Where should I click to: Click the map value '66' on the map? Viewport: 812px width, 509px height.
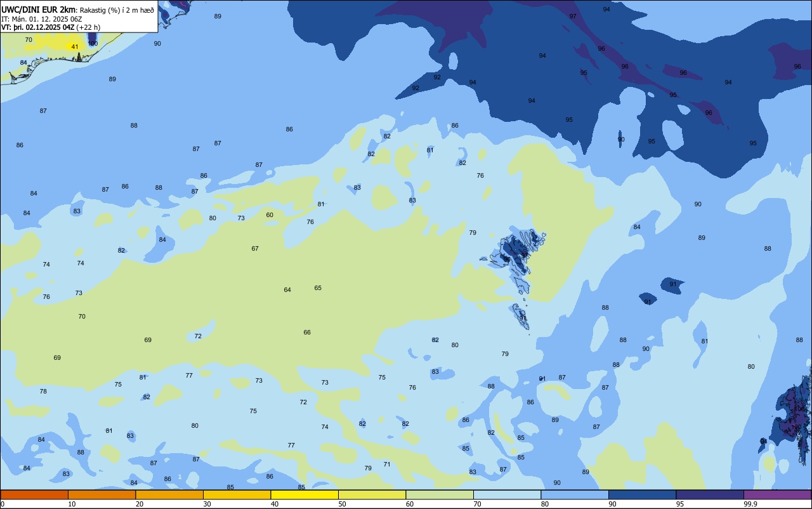click(x=307, y=332)
